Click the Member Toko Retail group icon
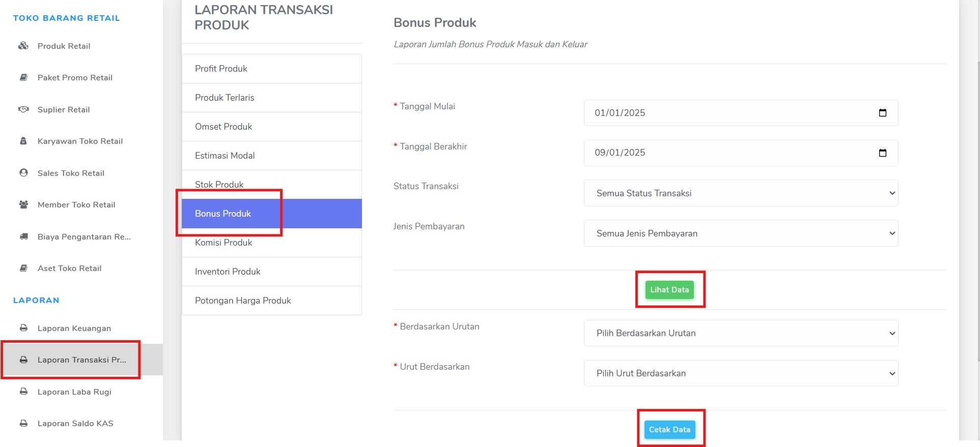The image size is (980, 447). coord(23,204)
